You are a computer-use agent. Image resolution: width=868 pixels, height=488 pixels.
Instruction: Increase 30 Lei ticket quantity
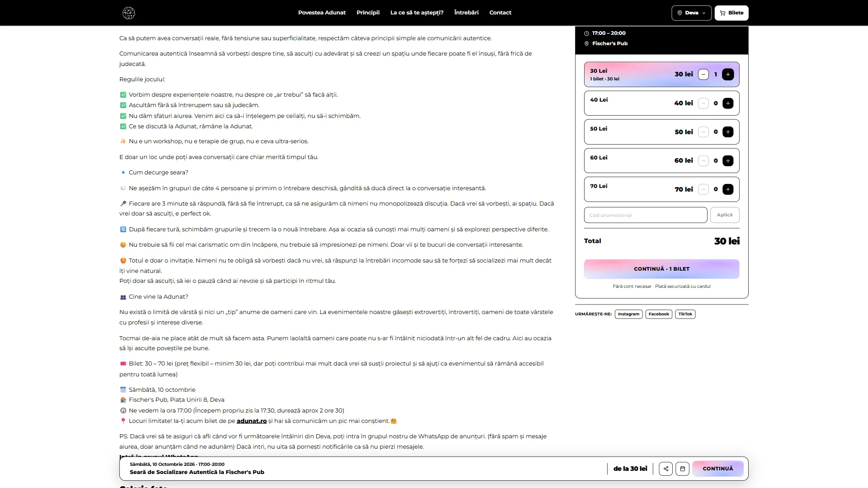(728, 74)
